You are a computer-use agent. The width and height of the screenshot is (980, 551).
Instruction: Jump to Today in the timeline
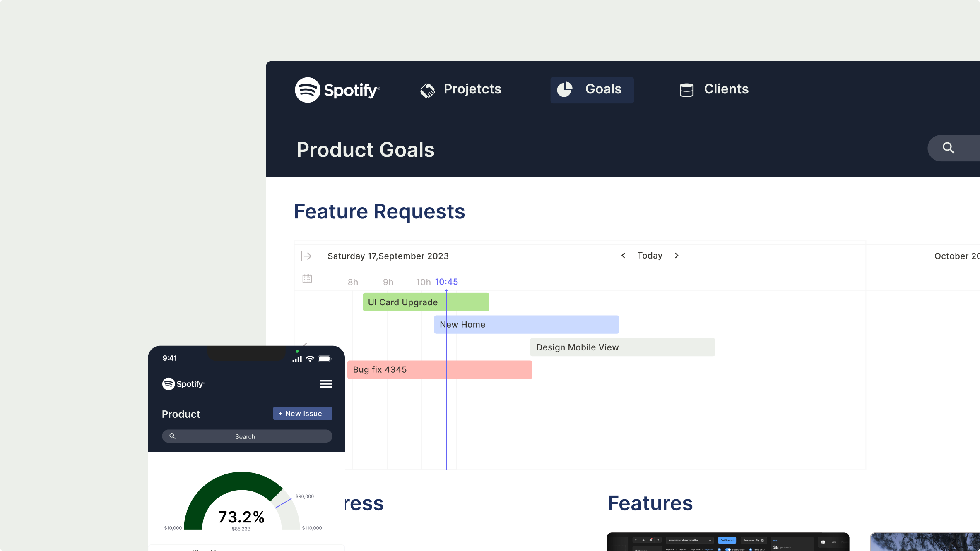pos(650,256)
